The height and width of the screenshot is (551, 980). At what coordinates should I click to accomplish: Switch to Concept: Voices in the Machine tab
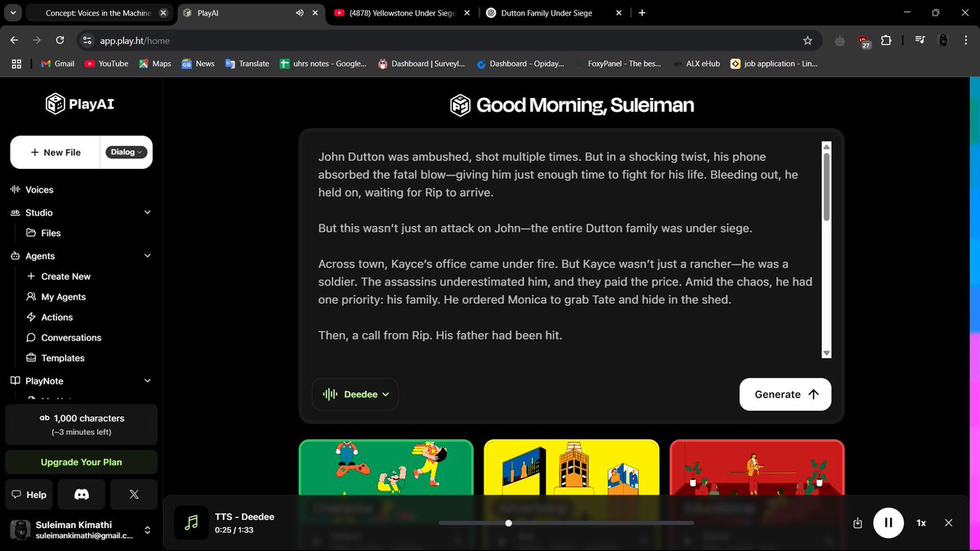tap(98, 13)
